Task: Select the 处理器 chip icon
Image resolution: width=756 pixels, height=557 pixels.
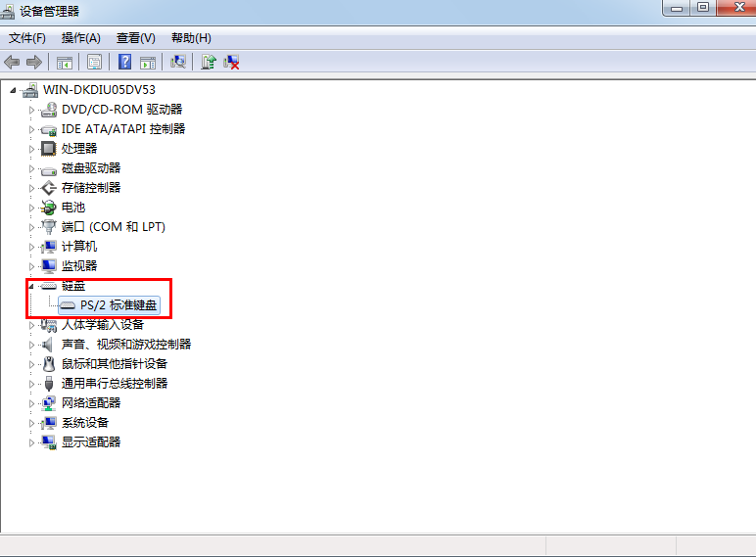Action: coord(48,149)
